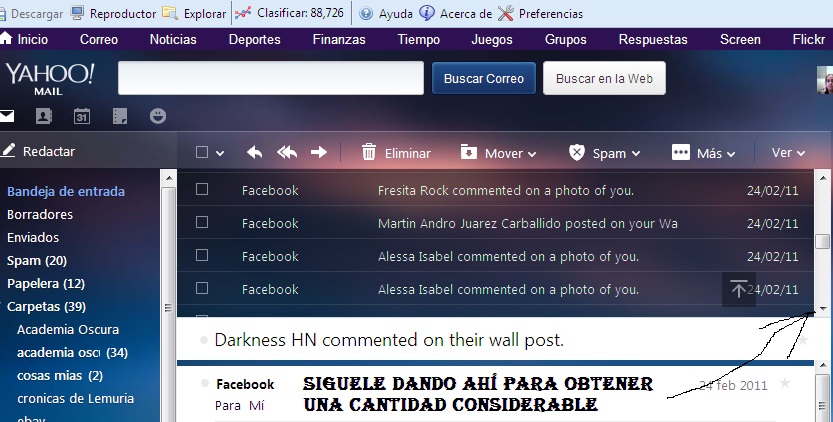Open the Calendar icon
The image size is (833, 422).
[82, 116]
